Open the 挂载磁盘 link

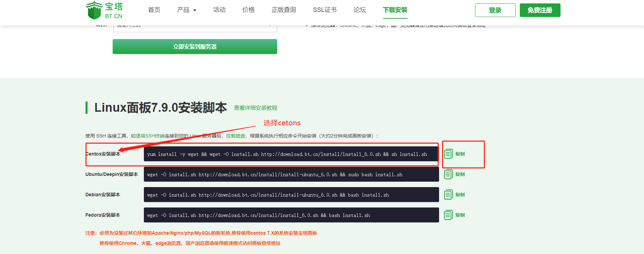tap(235, 136)
